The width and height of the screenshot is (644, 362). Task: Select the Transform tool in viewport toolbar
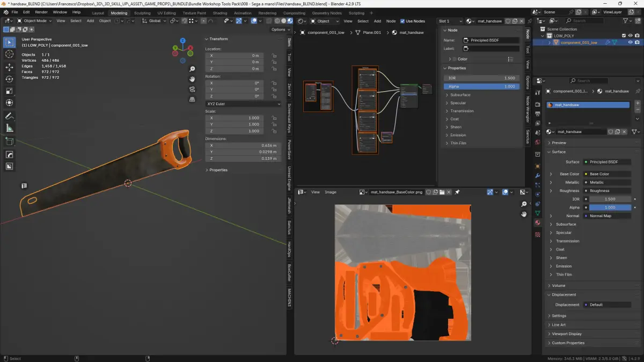point(9,103)
